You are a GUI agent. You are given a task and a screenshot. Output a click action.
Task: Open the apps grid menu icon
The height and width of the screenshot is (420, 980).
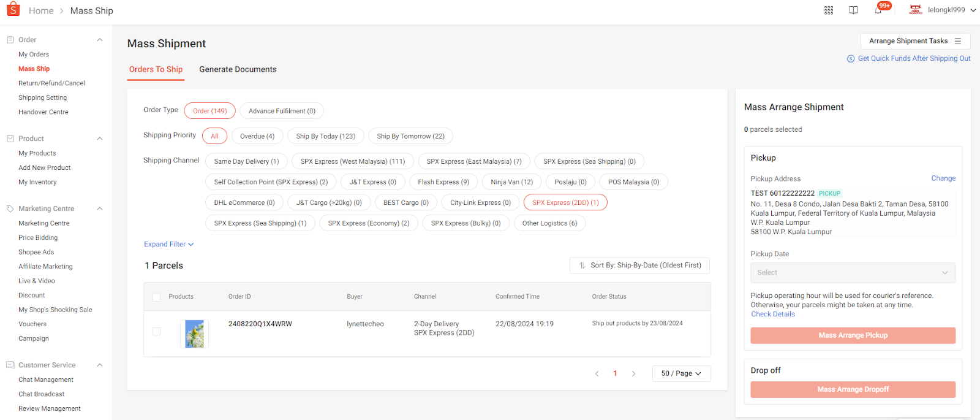tap(829, 10)
